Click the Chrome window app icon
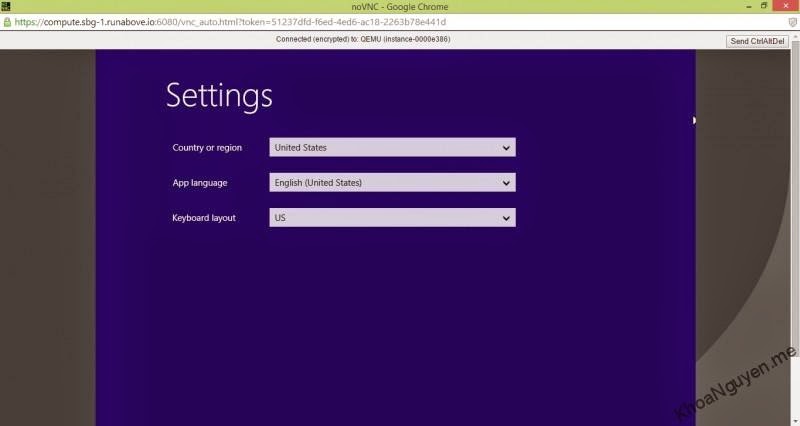Image resolution: width=800 pixels, height=426 pixels. 6,6
